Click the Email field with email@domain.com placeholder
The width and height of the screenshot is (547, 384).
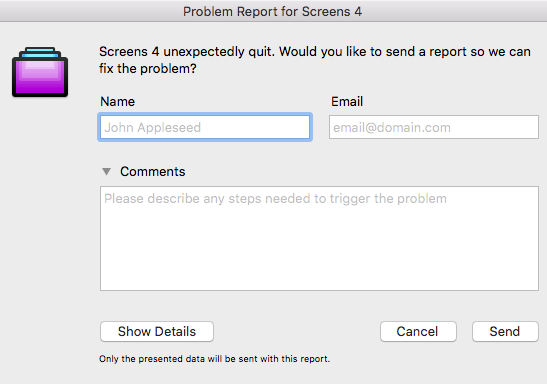click(x=434, y=127)
